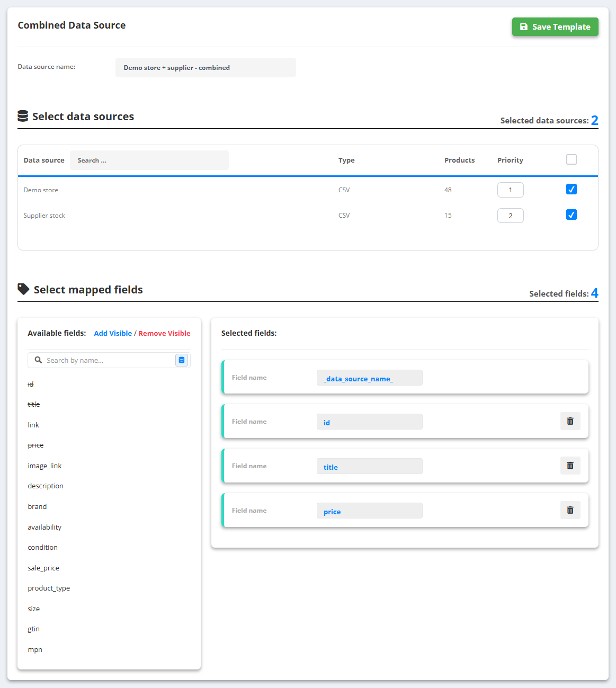Add the image_link available field
Screen dimensions: 616x688
44,466
